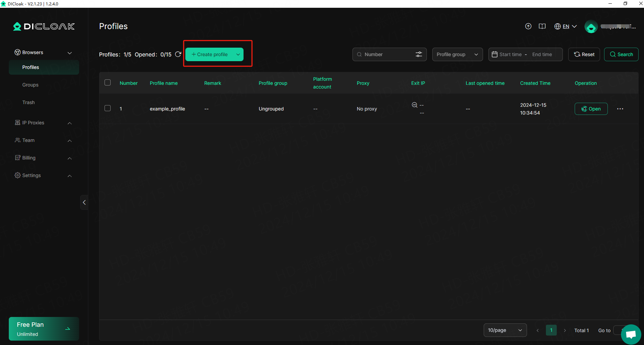
Task: Check the box for example_profile row
Action: pos(108,108)
